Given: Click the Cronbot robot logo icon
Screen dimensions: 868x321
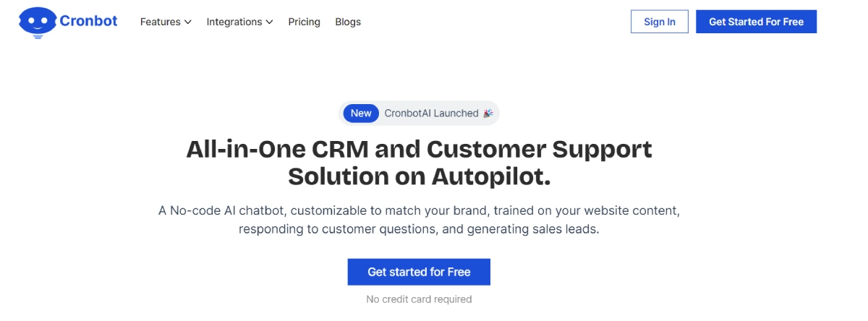Looking at the screenshot, I should point(38,22).
